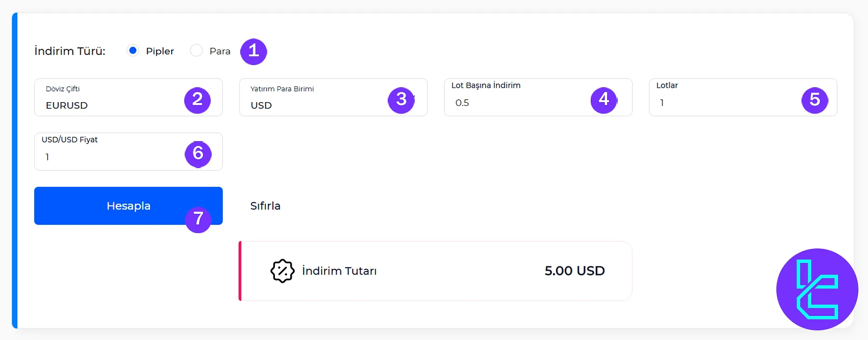Click the step marker 5 on Lotlar field
Viewport: 868px width, 340px height.
(815, 100)
